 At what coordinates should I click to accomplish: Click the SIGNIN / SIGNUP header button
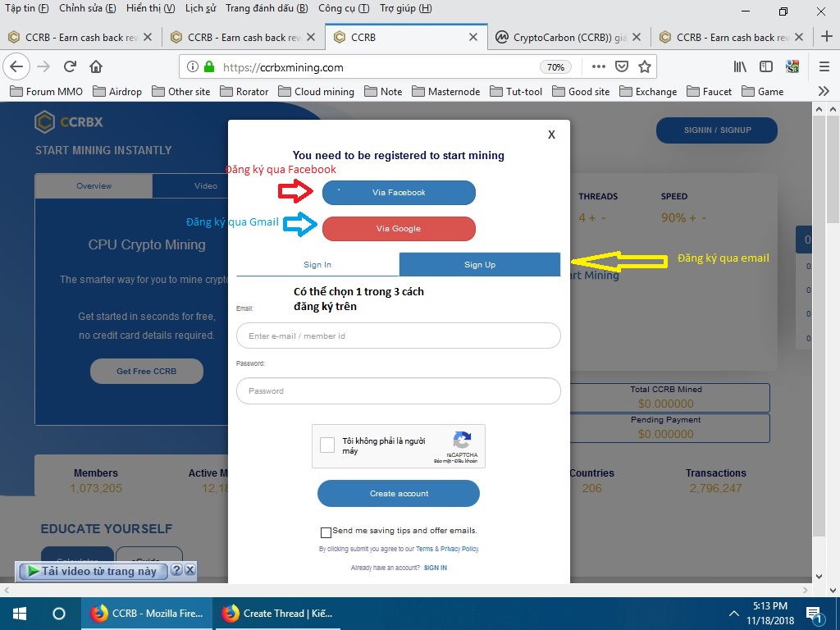(x=717, y=130)
